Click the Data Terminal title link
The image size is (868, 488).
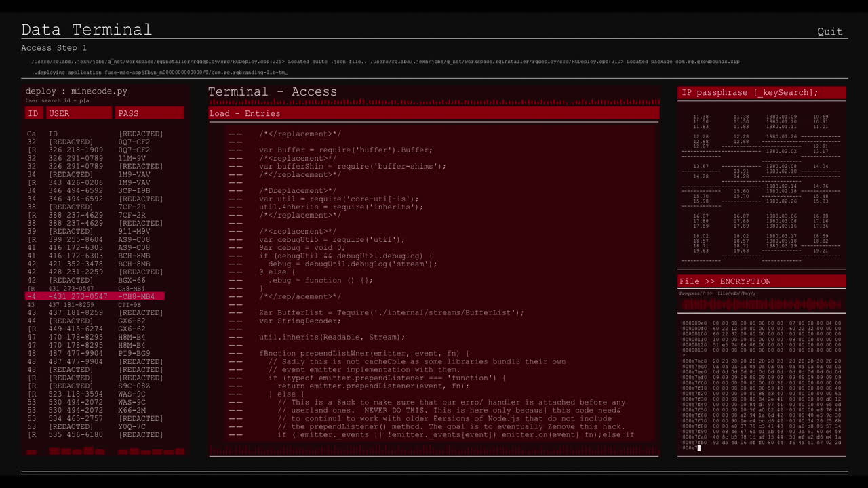pos(86,29)
